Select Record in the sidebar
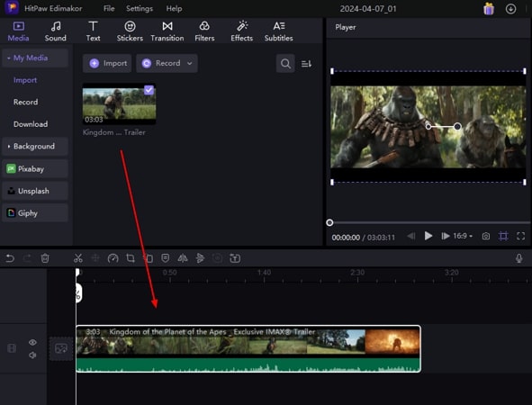 point(26,102)
